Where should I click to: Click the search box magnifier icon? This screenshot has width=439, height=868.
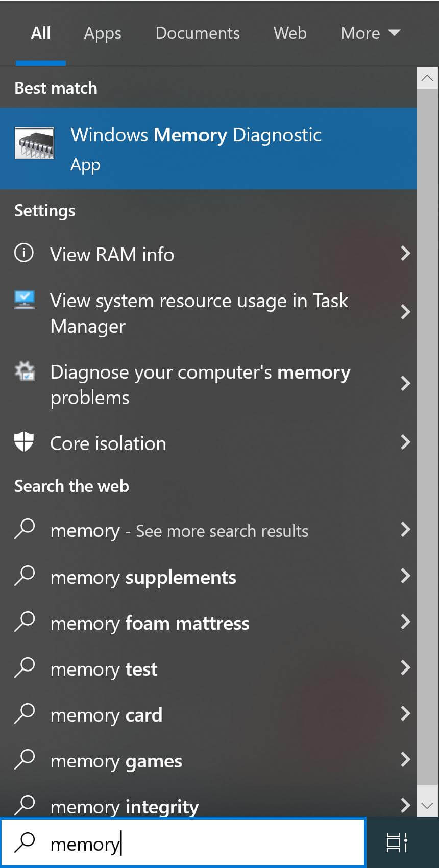(25, 842)
